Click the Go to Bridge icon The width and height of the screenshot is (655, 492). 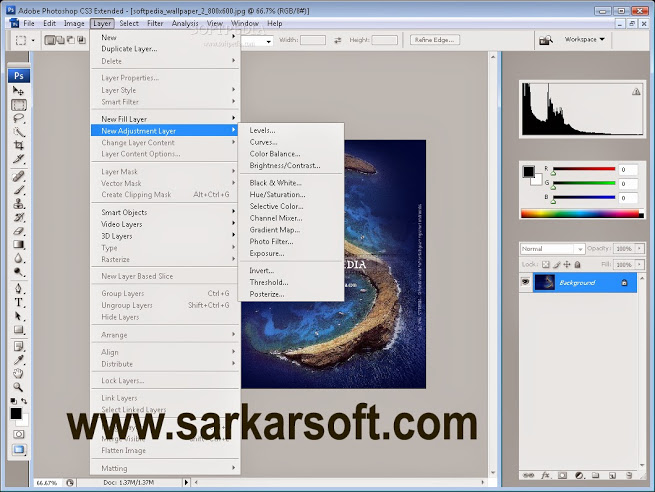pos(546,40)
